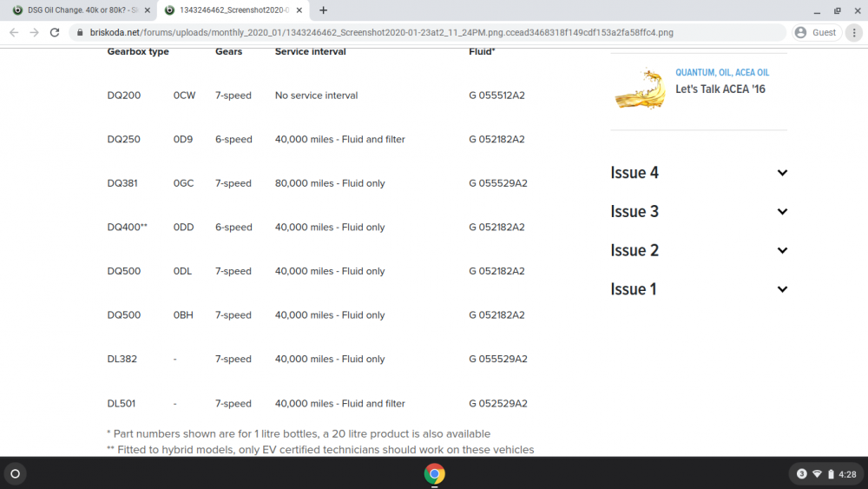Click the 0DD code cell

[184, 227]
